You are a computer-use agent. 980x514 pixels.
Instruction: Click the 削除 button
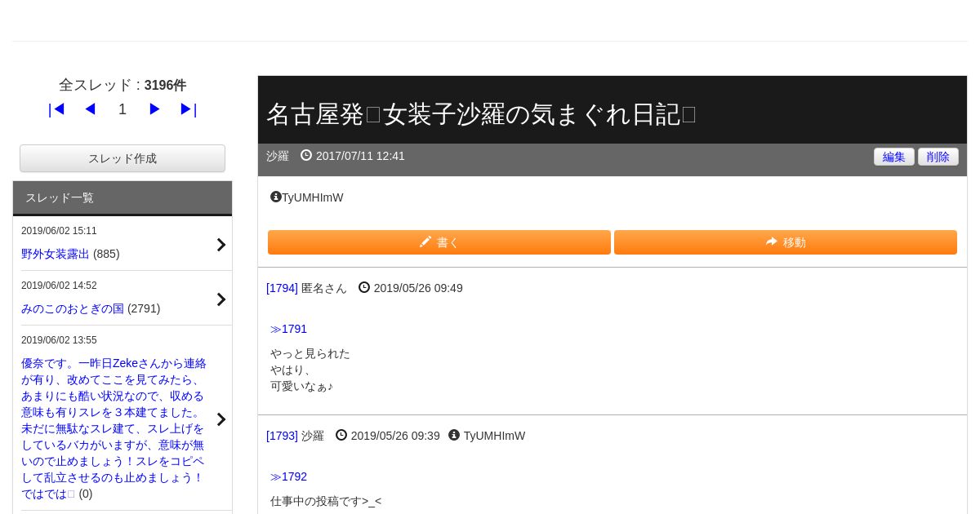point(938,157)
